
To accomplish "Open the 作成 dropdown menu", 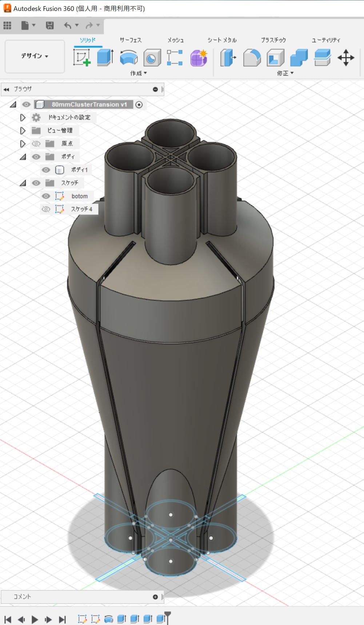I will pos(139,73).
